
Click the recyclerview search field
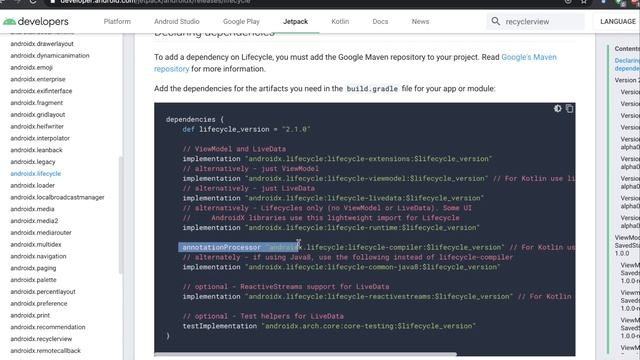(x=536, y=22)
